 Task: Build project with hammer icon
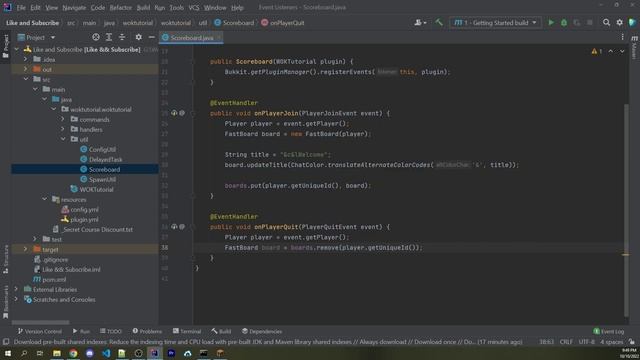439,23
